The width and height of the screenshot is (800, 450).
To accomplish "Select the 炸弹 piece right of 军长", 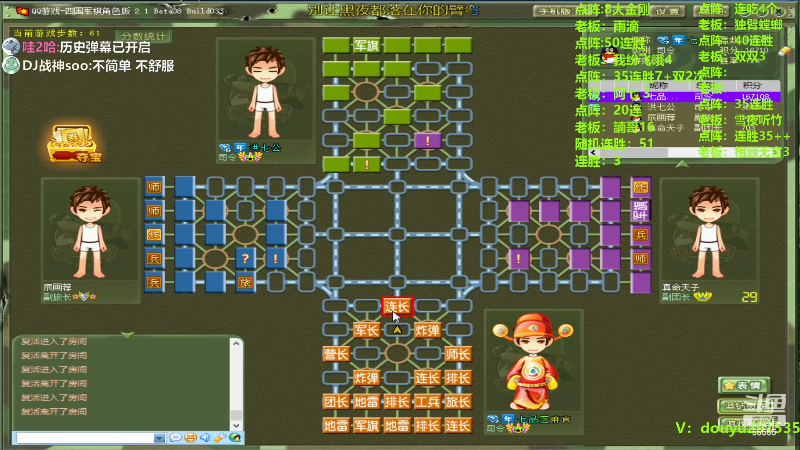I will pos(428,330).
